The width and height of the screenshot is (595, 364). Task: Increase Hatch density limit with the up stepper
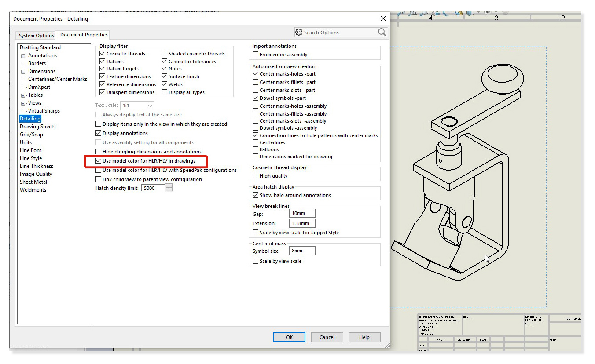coord(169,185)
